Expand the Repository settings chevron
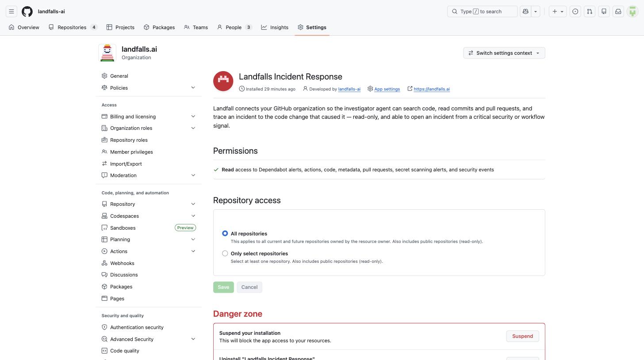The height and width of the screenshot is (360, 644). 193,204
